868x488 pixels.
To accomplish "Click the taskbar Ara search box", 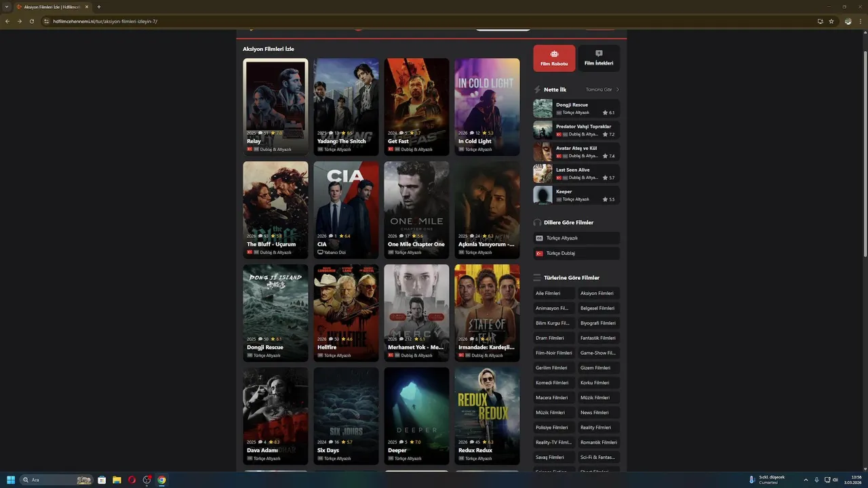I will pyautogui.click(x=57, y=480).
